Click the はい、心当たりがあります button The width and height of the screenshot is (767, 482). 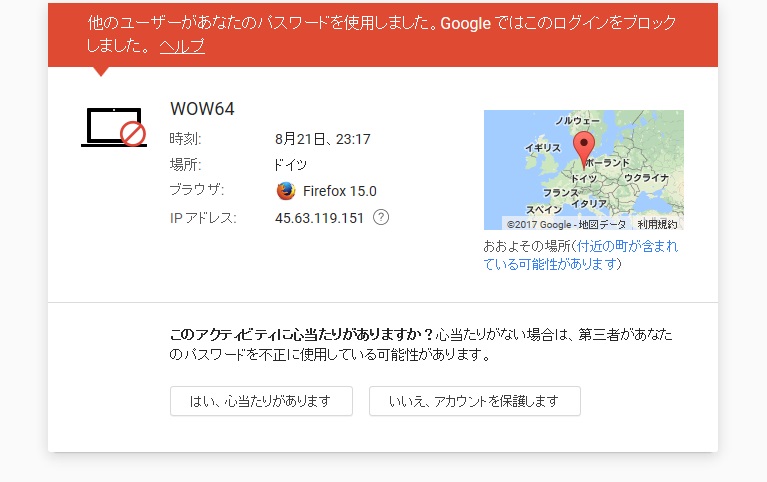[261, 401]
